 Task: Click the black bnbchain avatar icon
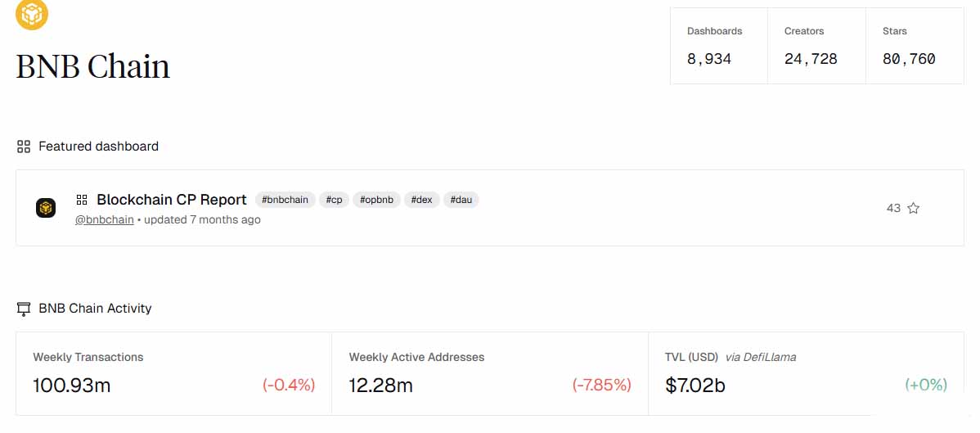46,208
